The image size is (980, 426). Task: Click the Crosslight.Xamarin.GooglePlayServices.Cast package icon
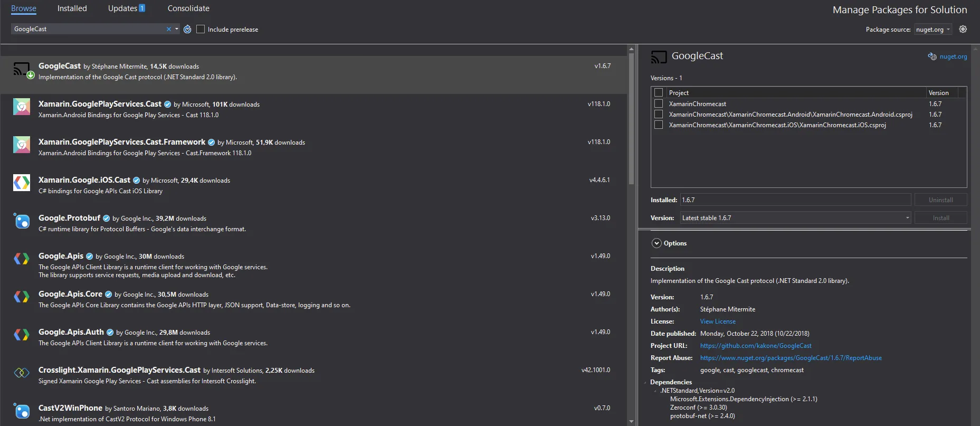point(22,373)
